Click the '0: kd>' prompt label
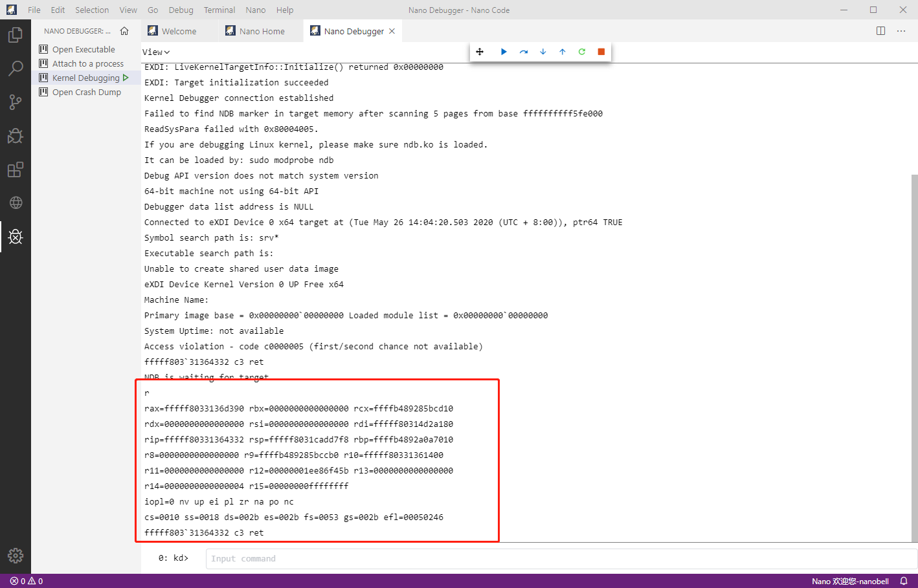The height and width of the screenshot is (588, 918). point(174,558)
